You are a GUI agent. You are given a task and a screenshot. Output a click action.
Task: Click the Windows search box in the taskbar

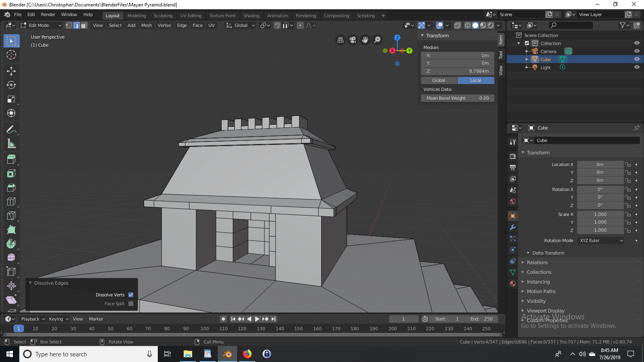(x=80, y=354)
